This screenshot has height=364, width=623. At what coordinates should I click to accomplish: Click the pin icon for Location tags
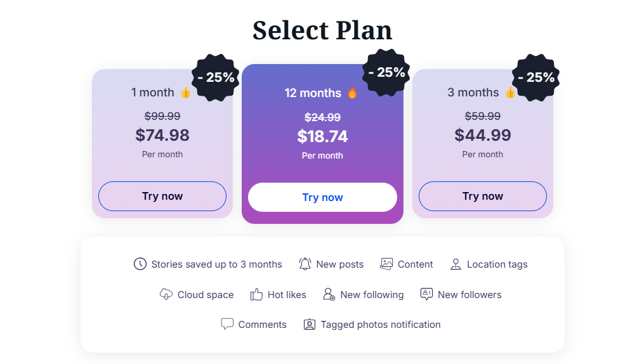pyautogui.click(x=456, y=264)
